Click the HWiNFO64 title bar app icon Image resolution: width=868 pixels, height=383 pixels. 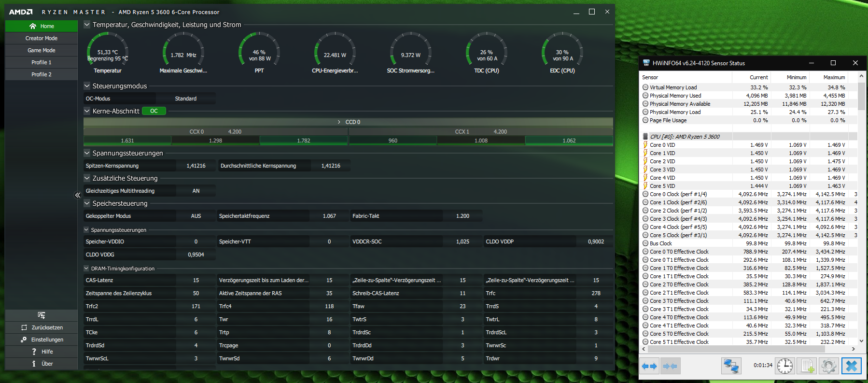[x=646, y=63]
